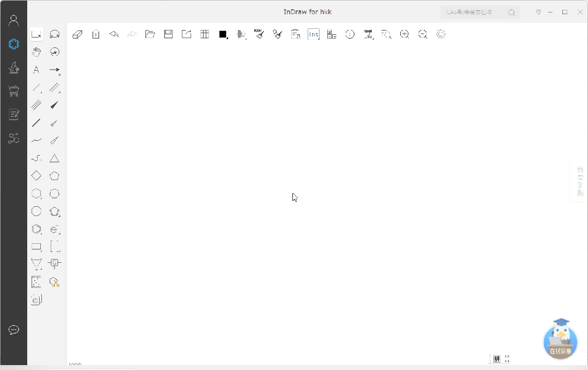This screenshot has width=588, height=370.
Task: Zoom in on the canvas
Action: coord(405,34)
